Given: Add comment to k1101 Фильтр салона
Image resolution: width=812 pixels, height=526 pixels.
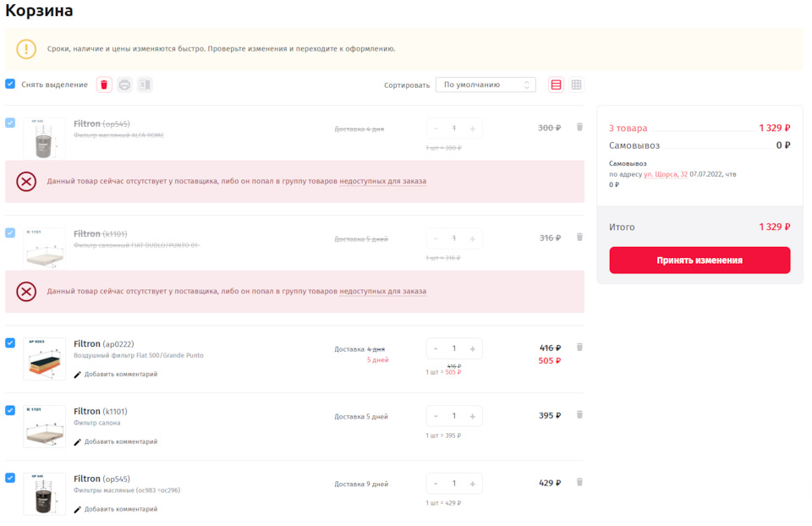Looking at the screenshot, I should point(121,441).
